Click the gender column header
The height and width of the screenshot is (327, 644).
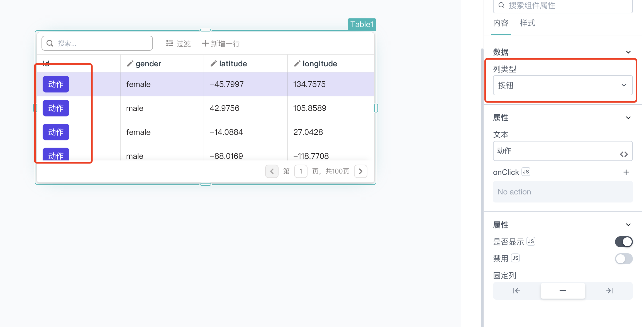coord(162,64)
